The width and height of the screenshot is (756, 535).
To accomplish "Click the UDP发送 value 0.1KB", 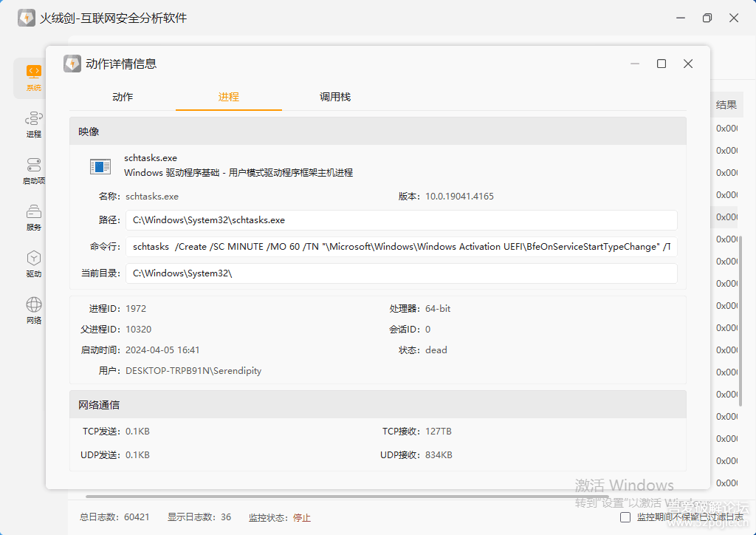I will [137, 455].
